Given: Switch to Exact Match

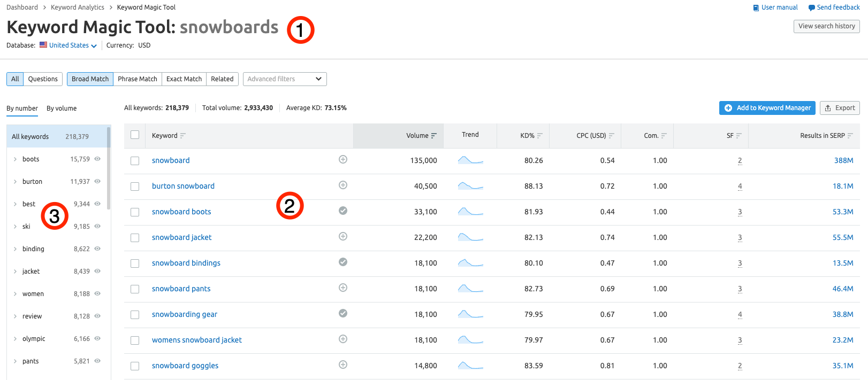Looking at the screenshot, I should (184, 79).
